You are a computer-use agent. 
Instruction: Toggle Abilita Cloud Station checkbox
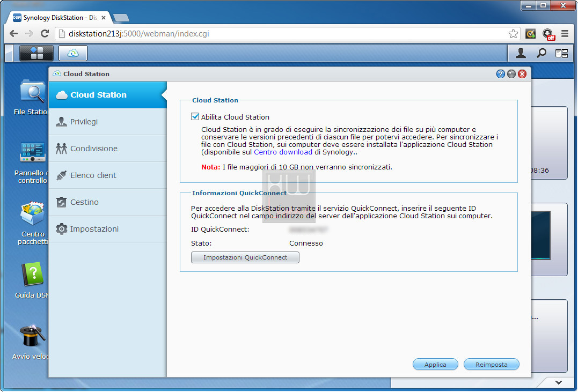(x=195, y=117)
